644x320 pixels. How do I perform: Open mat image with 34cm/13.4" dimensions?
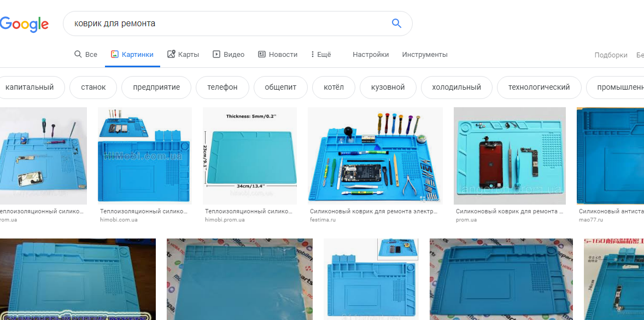point(250,156)
